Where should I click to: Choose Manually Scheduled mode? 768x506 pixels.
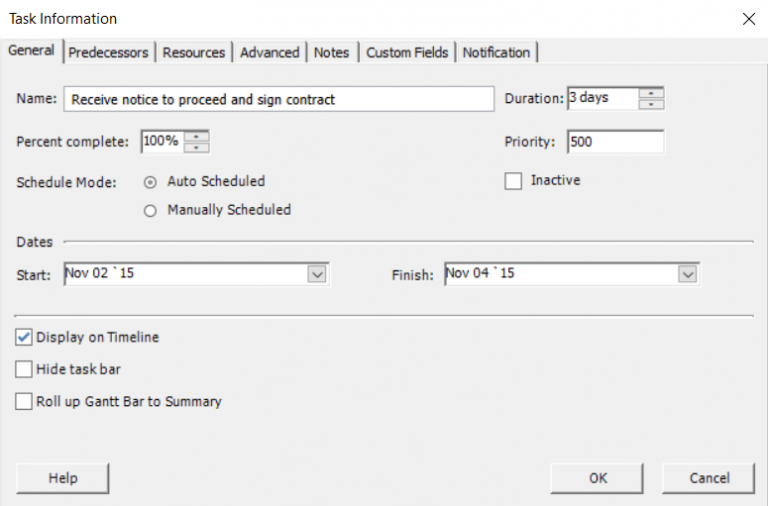click(x=151, y=211)
